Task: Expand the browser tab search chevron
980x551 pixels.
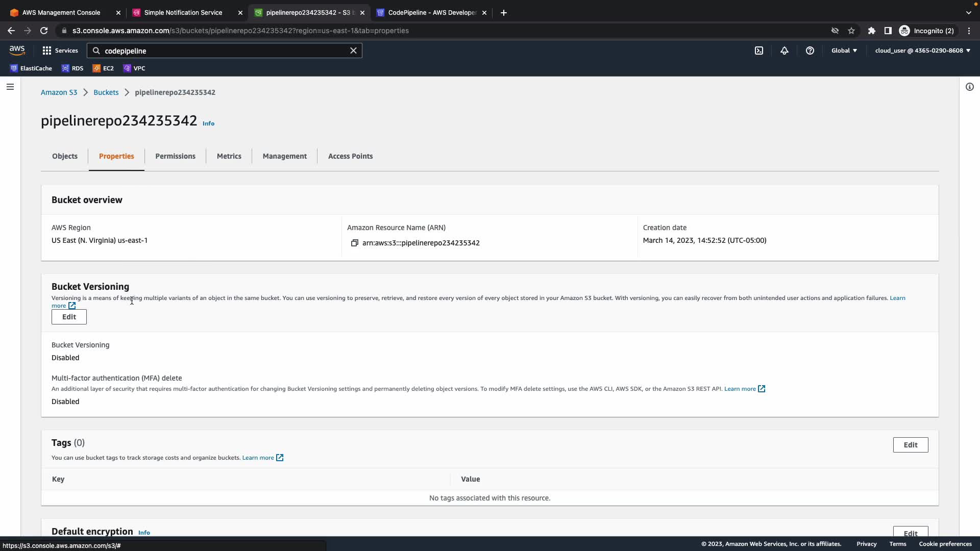Action: 969,12
